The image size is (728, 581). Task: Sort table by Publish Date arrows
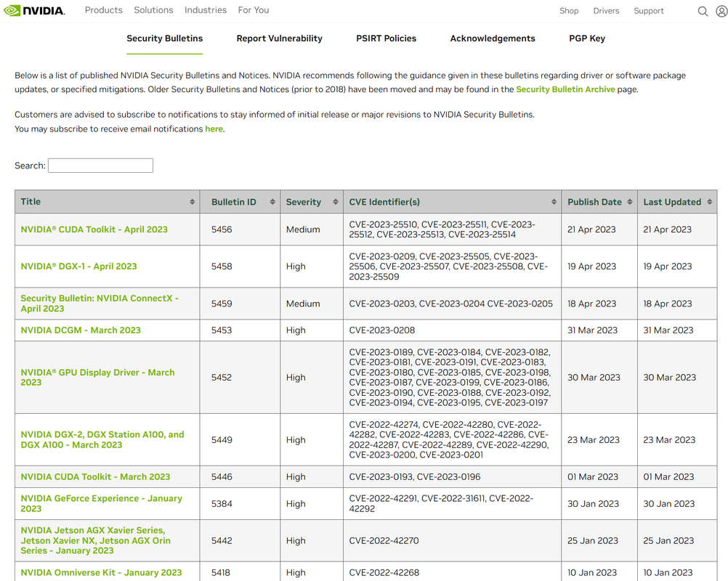pyautogui.click(x=630, y=202)
